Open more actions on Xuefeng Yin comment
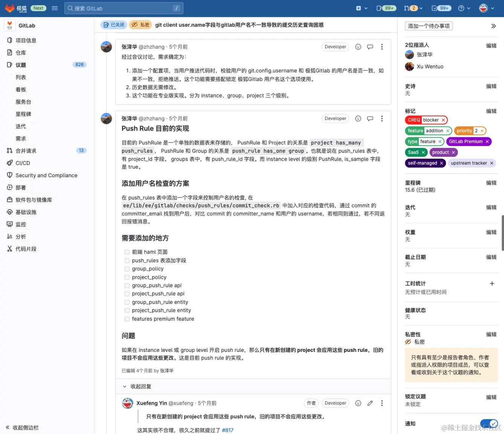This screenshot has width=504, height=434. point(382,403)
